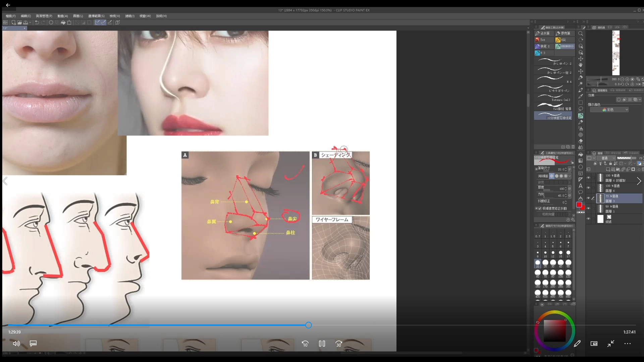Uncheck the 根據速度修正抖動 checkbox
This screenshot has width=644, height=362.
coord(540,208)
